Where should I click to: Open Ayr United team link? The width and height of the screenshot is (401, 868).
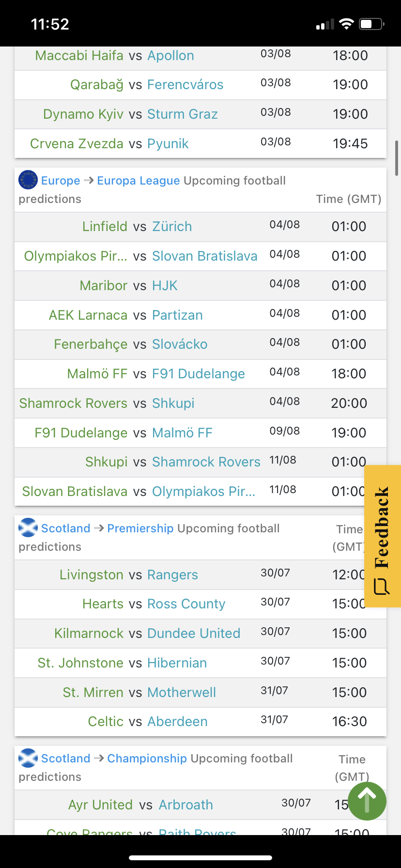pos(100,805)
